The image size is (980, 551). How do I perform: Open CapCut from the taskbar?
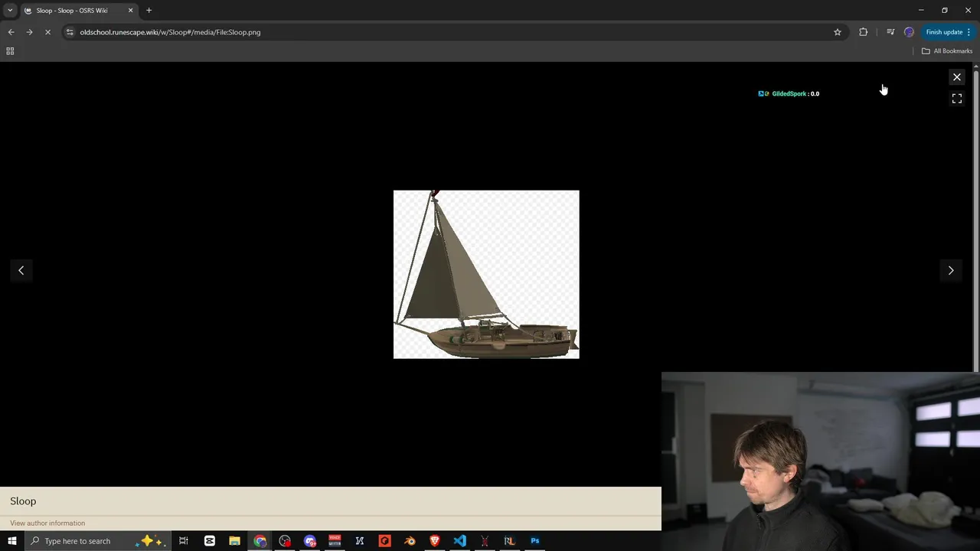(x=210, y=541)
